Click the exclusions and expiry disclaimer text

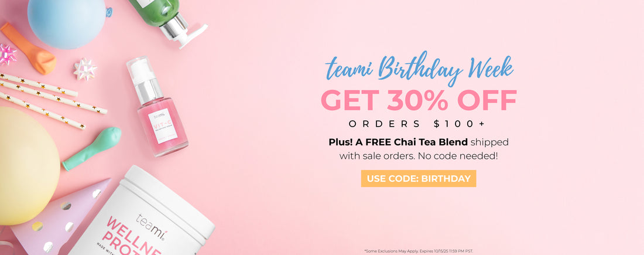pos(419,250)
